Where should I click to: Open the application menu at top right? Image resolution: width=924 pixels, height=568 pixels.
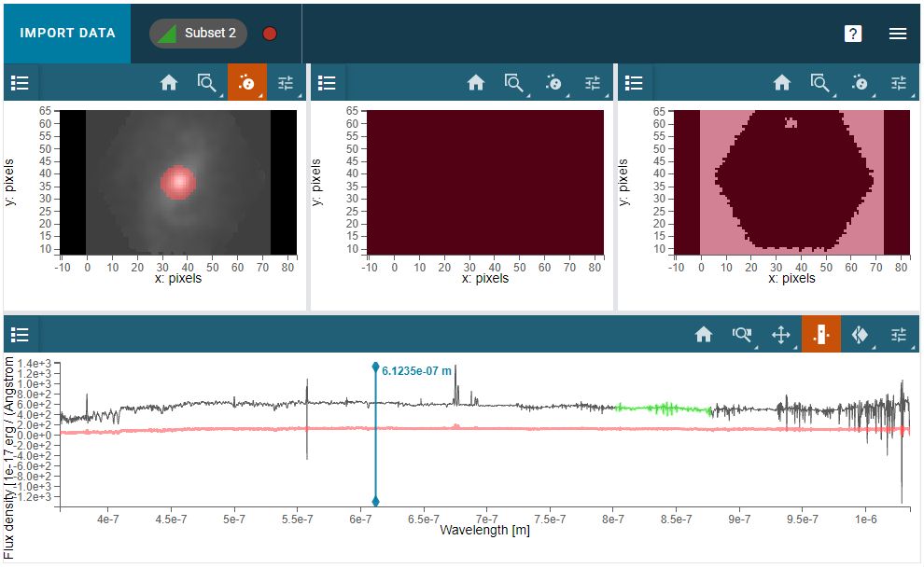coord(898,33)
